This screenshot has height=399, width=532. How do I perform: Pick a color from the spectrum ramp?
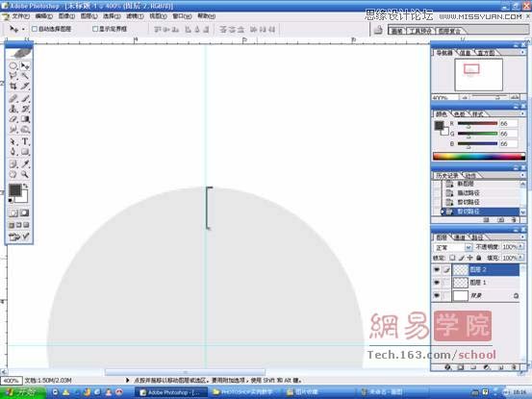coord(479,157)
